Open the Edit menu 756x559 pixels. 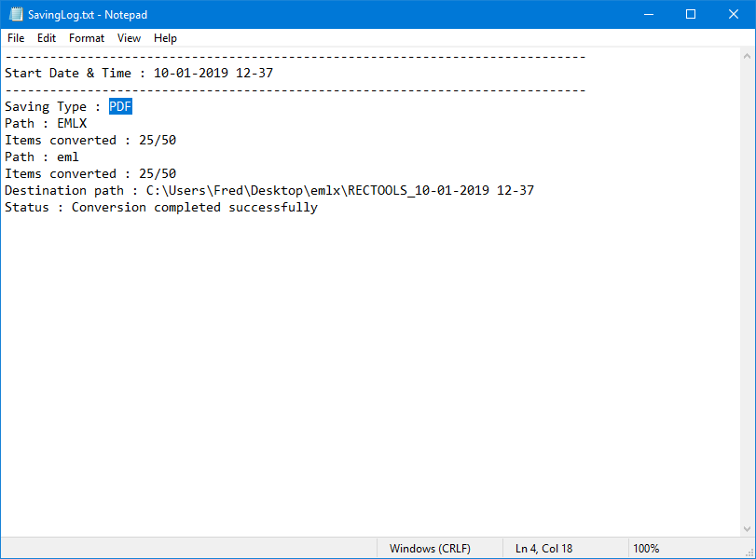47,38
